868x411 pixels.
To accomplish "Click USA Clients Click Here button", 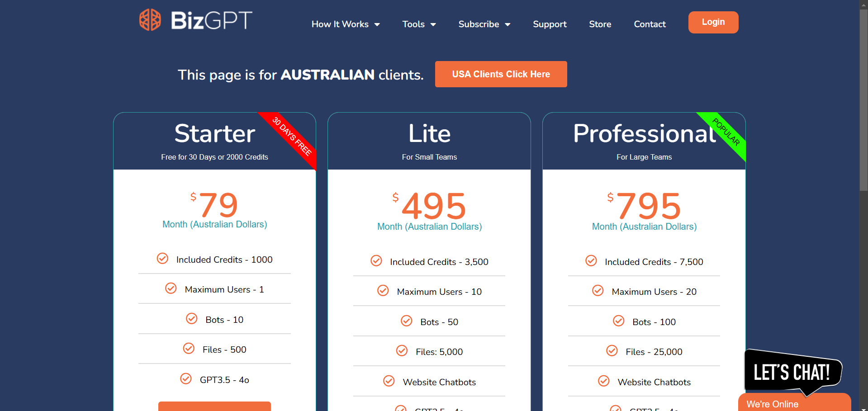I will coord(501,74).
